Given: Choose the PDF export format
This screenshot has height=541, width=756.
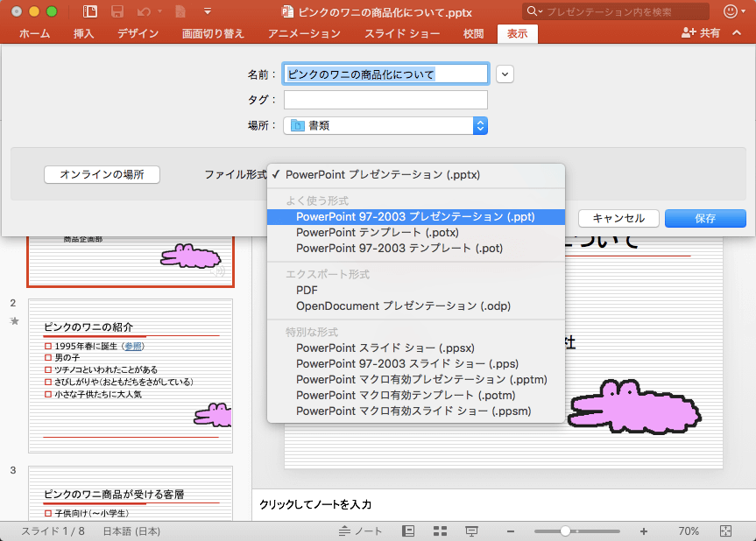Looking at the screenshot, I should pyautogui.click(x=416, y=290).
